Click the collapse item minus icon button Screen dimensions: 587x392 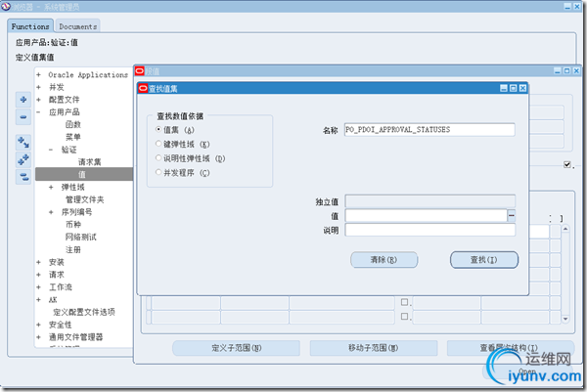coord(23,116)
